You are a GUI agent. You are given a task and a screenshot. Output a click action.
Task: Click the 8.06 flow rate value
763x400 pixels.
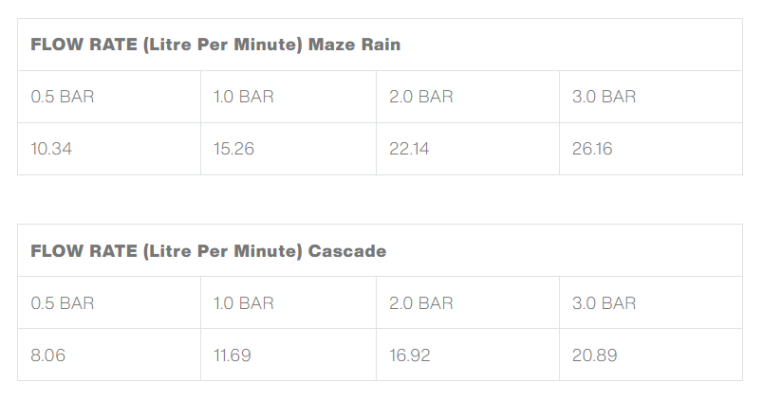48,355
